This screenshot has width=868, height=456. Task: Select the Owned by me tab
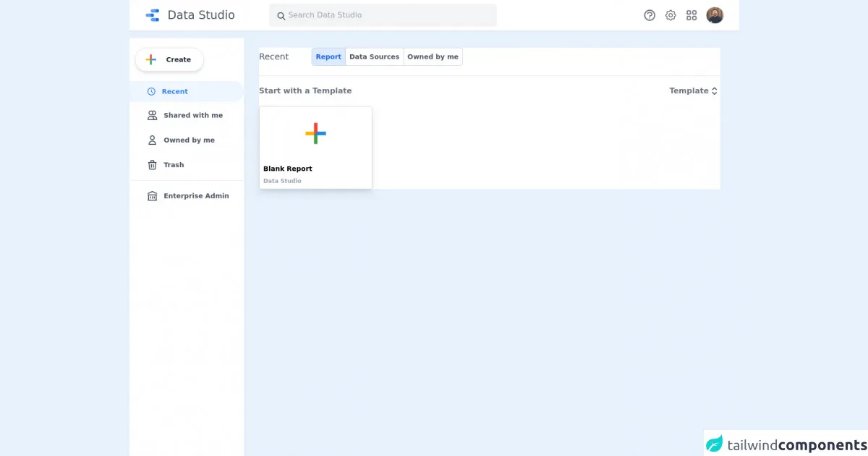click(x=433, y=57)
